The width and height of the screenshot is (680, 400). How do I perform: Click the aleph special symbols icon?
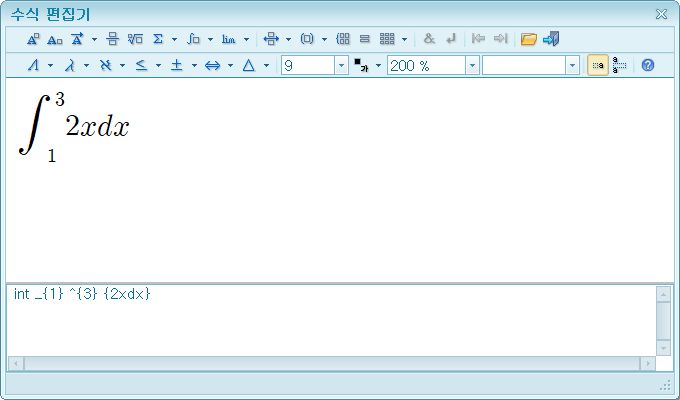(105, 66)
